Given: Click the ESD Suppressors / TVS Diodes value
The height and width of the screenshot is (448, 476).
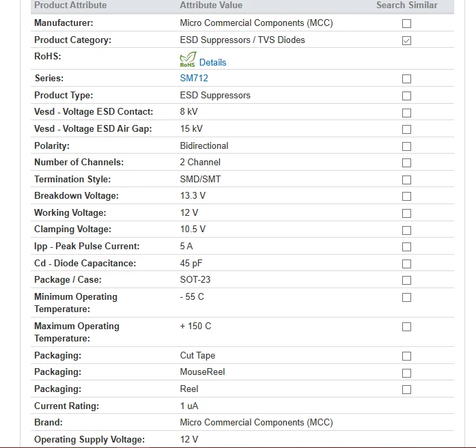Looking at the screenshot, I should (x=242, y=40).
